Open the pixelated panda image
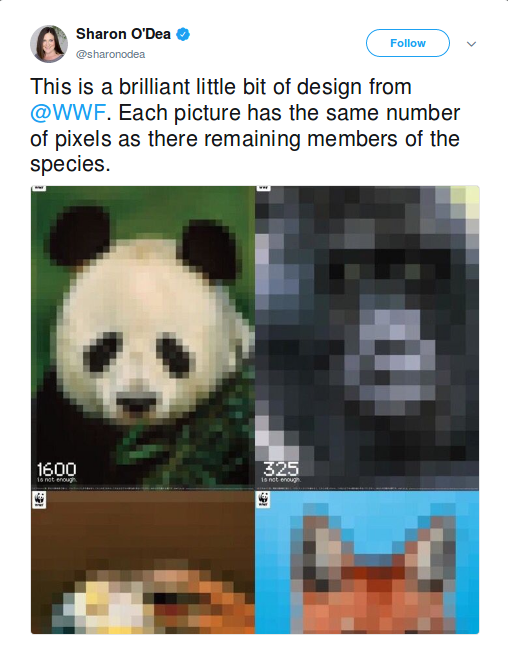508x647 pixels. pyautogui.click(x=143, y=337)
